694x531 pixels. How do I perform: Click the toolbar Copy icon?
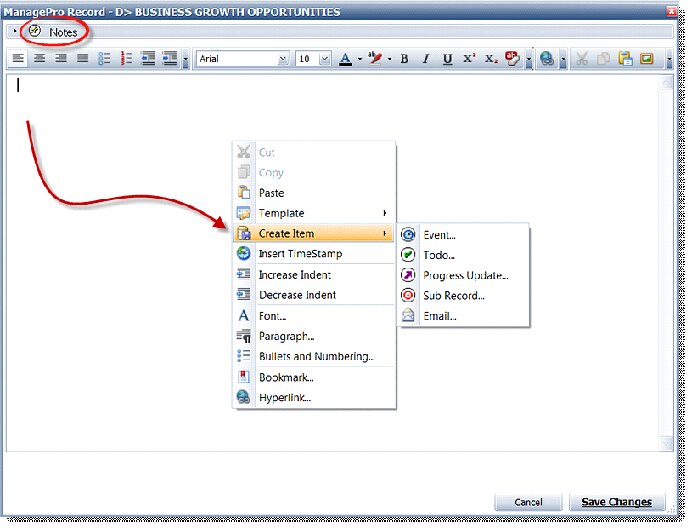[603, 59]
